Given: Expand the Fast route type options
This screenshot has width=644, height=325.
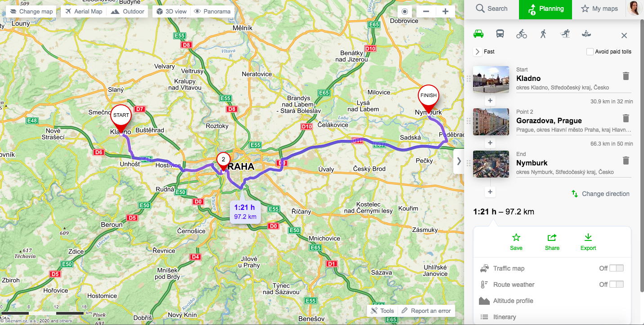Looking at the screenshot, I should pyautogui.click(x=478, y=52).
